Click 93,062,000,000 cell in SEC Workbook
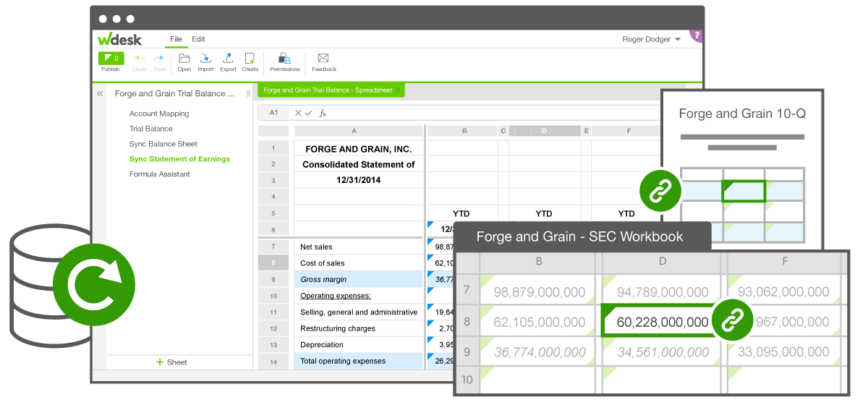This screenshot has height=405, width=868. click(x=784, y=291)
